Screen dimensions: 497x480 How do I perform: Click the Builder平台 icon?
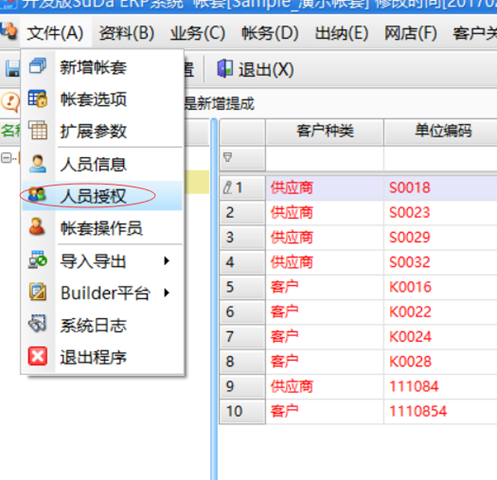pos(37,292)
